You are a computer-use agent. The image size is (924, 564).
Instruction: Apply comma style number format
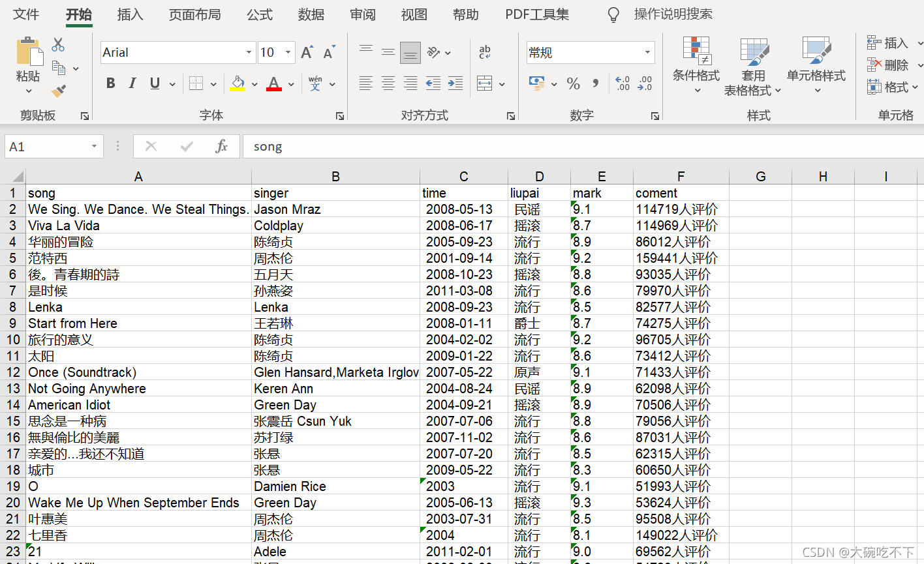click(596, 83)
